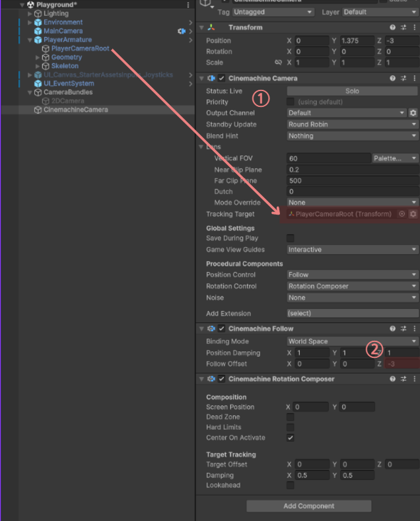Disable the Cinemachine Follow component checkbox
Screen dimensions: 420x521
point(222,329)
